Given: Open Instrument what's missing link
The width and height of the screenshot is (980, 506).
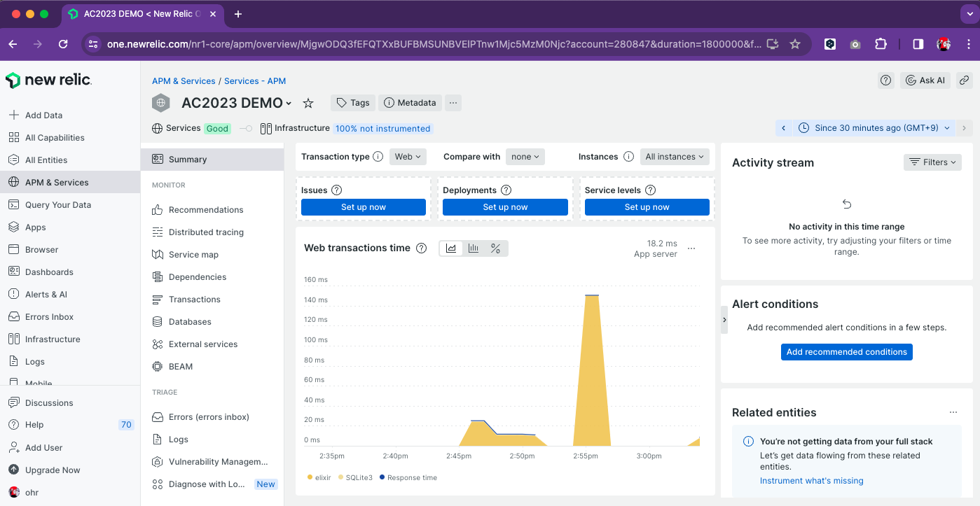Looking at the screenshot, I should click(811, 481).
